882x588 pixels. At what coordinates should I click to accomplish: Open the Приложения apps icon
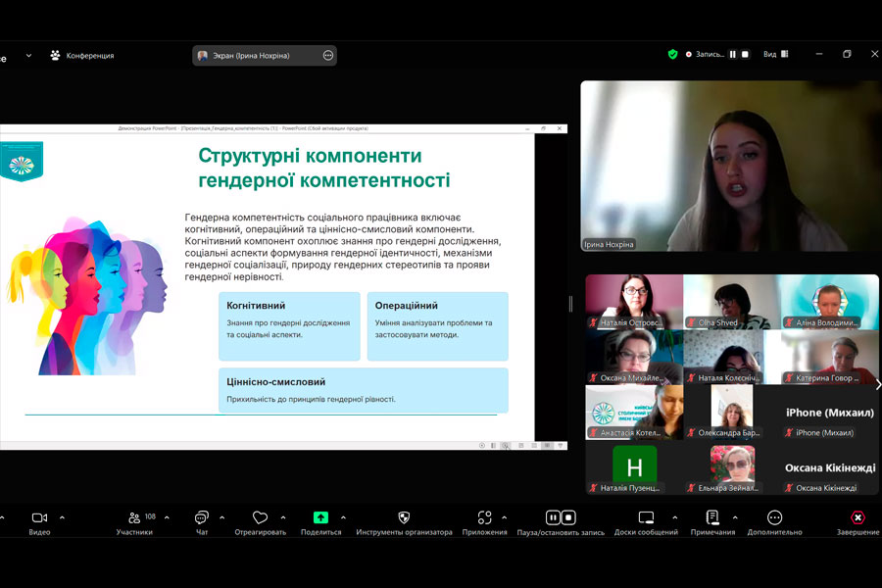coord(484,517)
